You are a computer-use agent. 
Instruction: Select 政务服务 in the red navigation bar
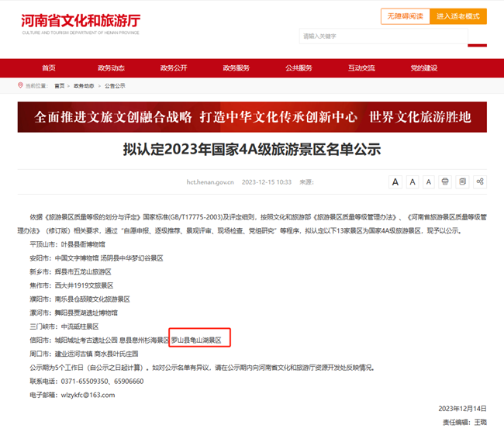236,68
